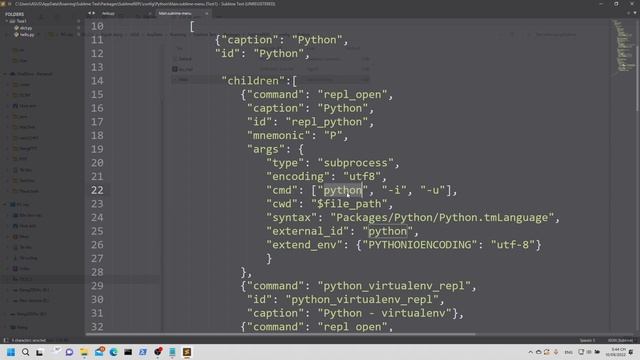Click "Packages/Python/Python.tmLanguage" syntax path
Image resolution: width=640 pixels, height=360 pixels.
point(442,218)
